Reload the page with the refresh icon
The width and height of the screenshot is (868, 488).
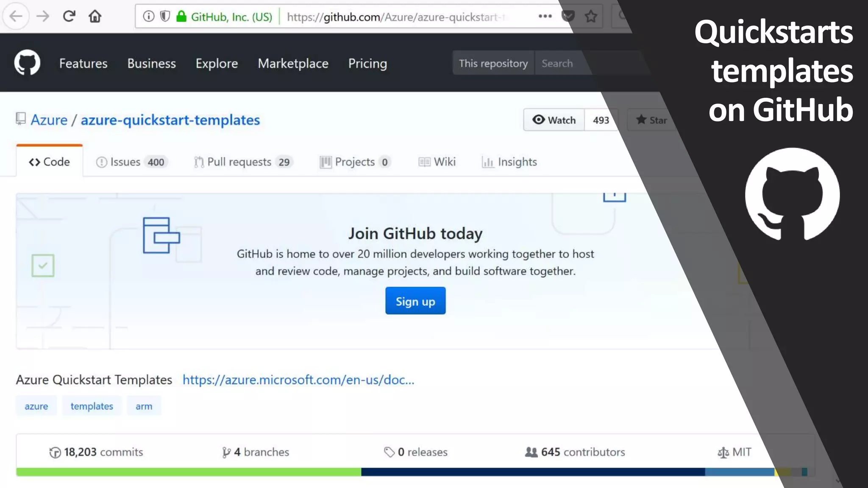[69, 17]
